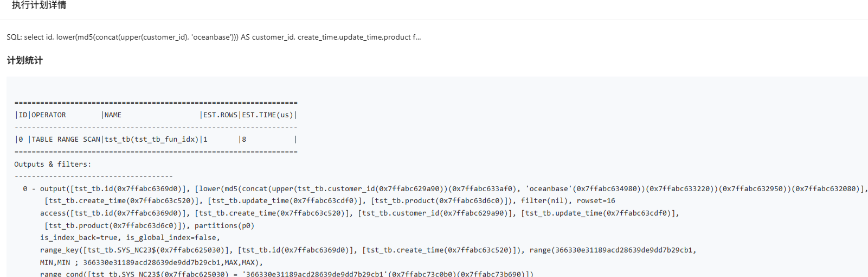Click the 'oceanbase' string literal in output
Screen dimensions: 868x277
[x=549, y=189]
